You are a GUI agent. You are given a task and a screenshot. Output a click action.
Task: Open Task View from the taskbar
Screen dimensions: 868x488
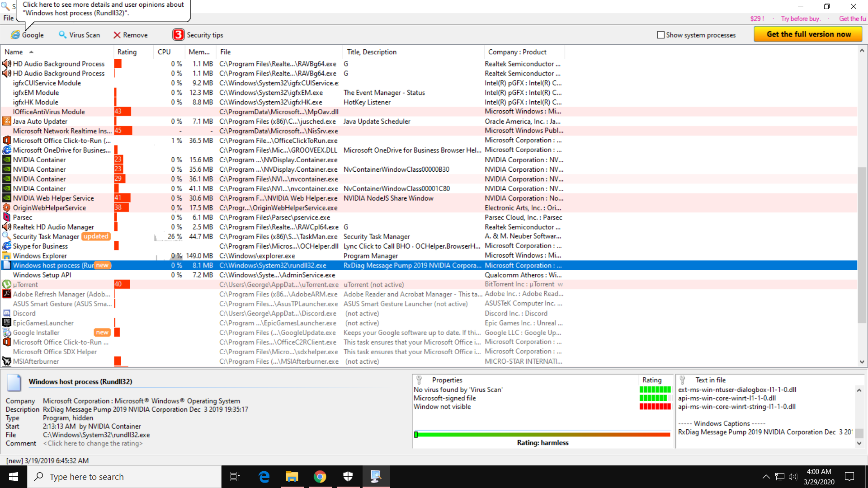coord(235,477)
